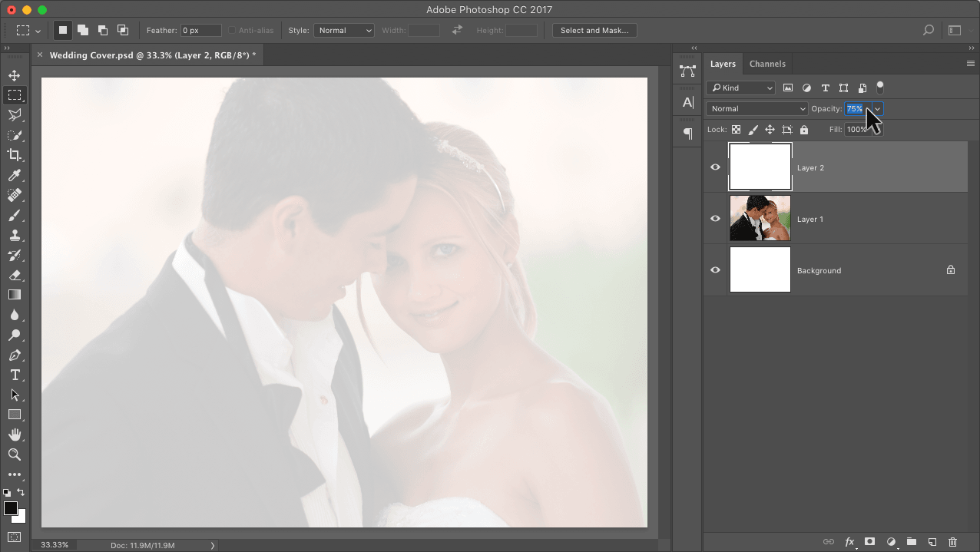Select the Layers panel tab
The image size is (980, 552).
723,64
